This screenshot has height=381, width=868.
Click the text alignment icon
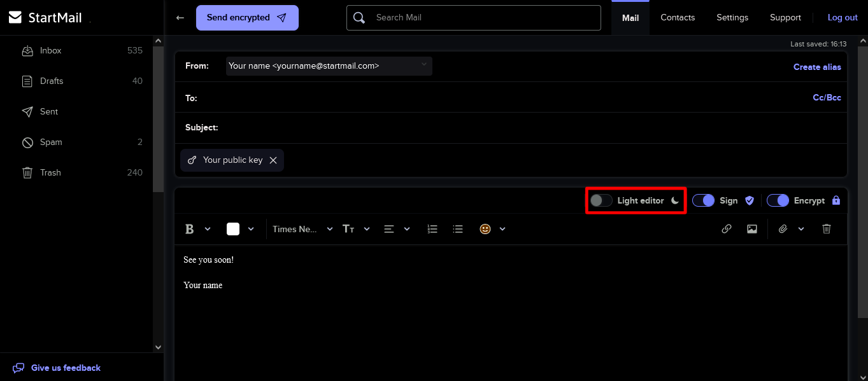(389, 229)
